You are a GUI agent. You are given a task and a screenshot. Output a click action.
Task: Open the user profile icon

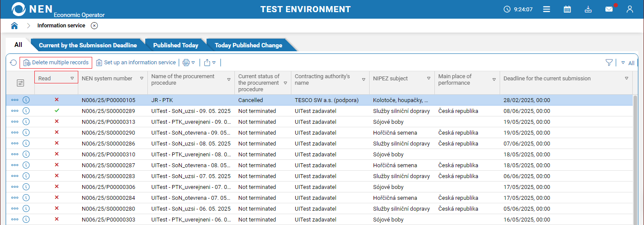pos(630,9)
